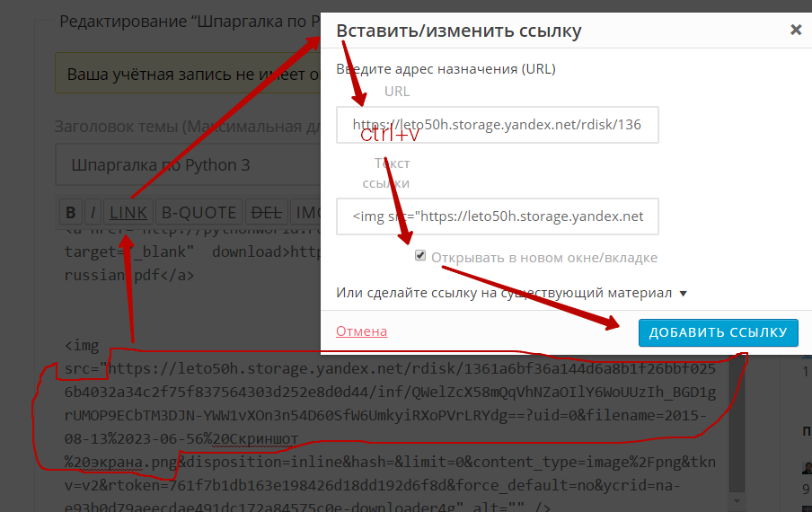812x512 pixels.
Task: Click the italic I editor button
Action: (93, 212)
